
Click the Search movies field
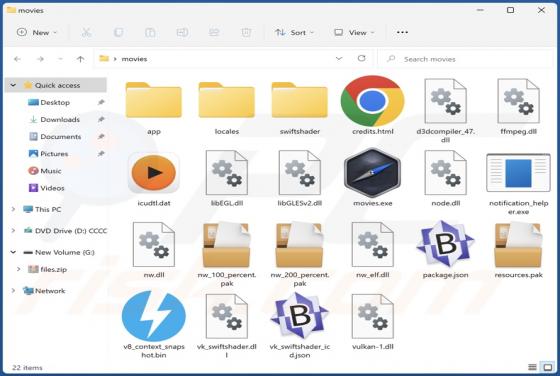(x=465, y=59)
